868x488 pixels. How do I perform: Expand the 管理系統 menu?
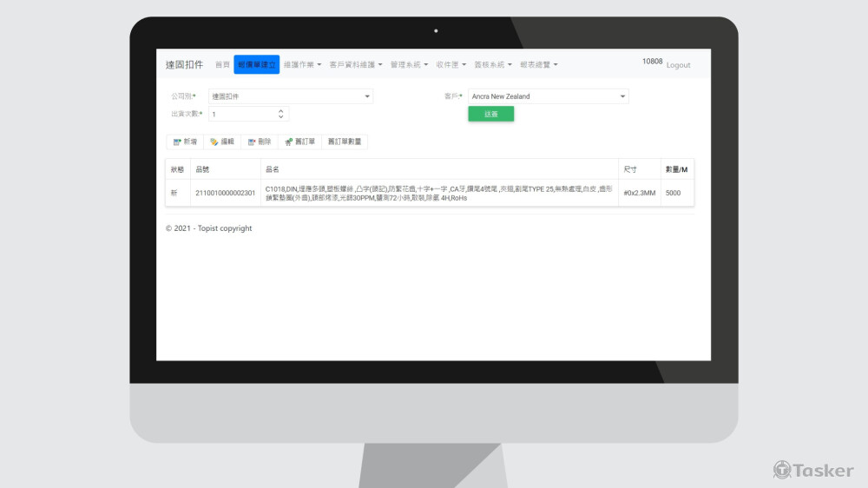coord(409,65)
